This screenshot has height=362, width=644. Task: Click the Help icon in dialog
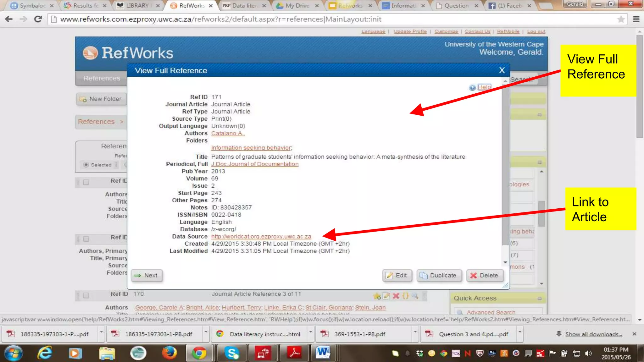pyautogui.click(x=472, y=88)
